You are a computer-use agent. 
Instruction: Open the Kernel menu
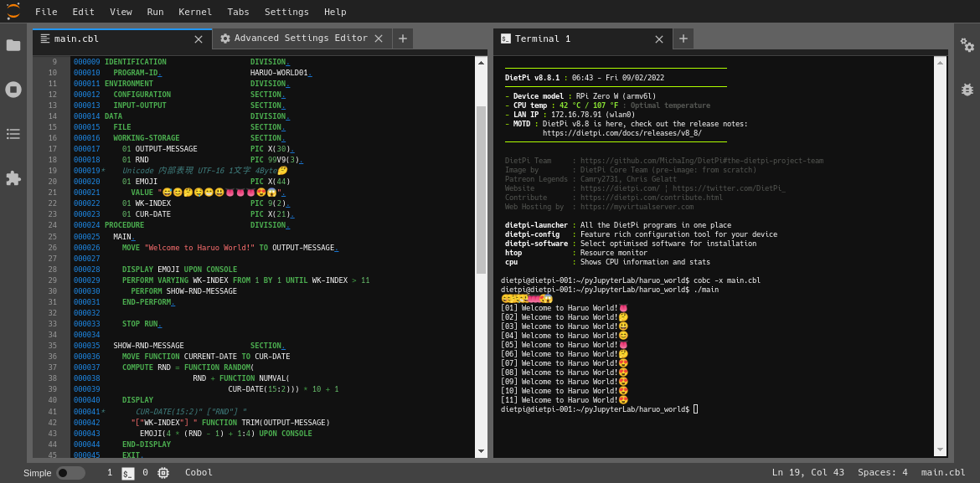click(195, 12)
